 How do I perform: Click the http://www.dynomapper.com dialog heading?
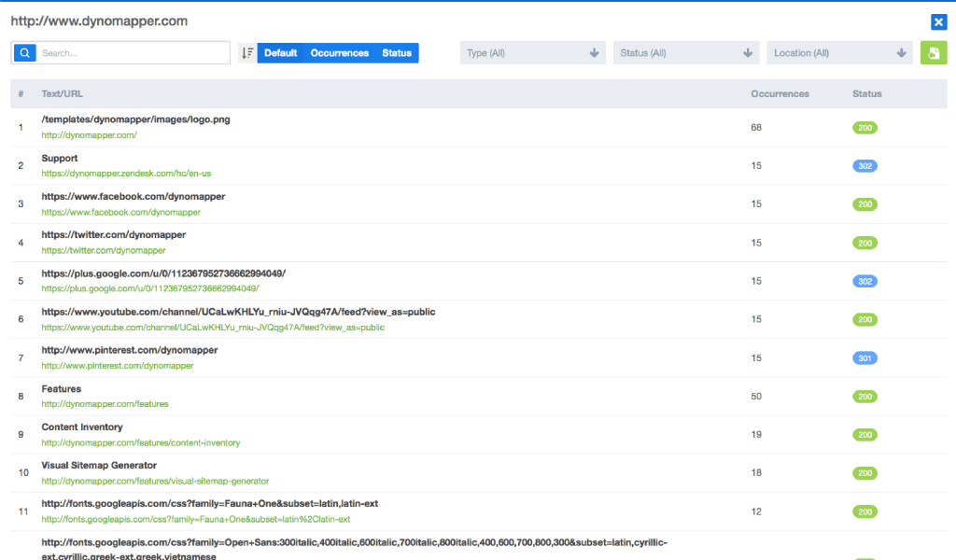coord(99,21)
